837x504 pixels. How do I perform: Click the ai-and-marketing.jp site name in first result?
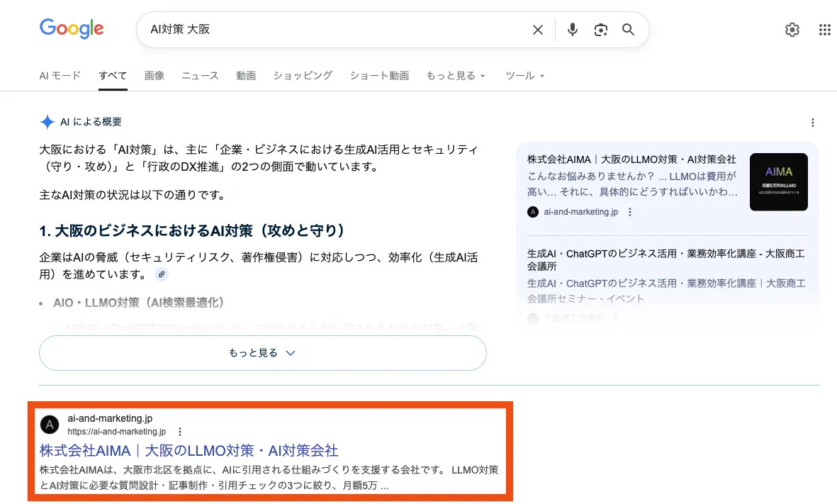[110, 418]
